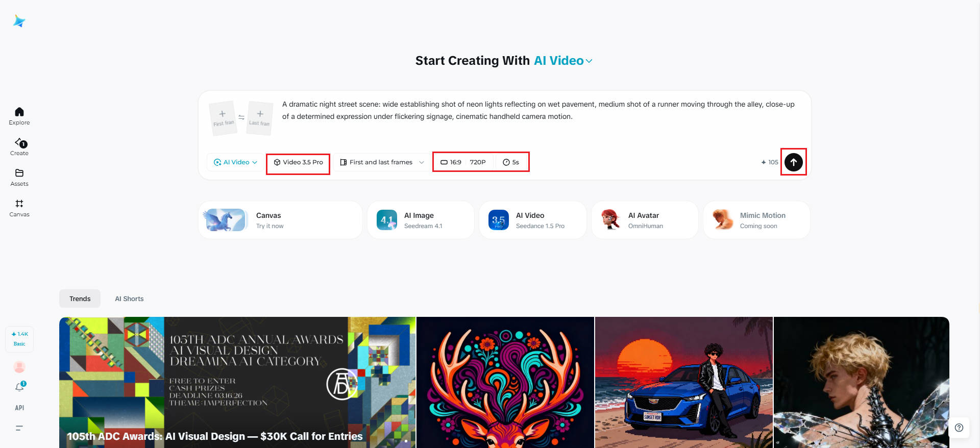Click the user profile avatar

tap(19, 367)
